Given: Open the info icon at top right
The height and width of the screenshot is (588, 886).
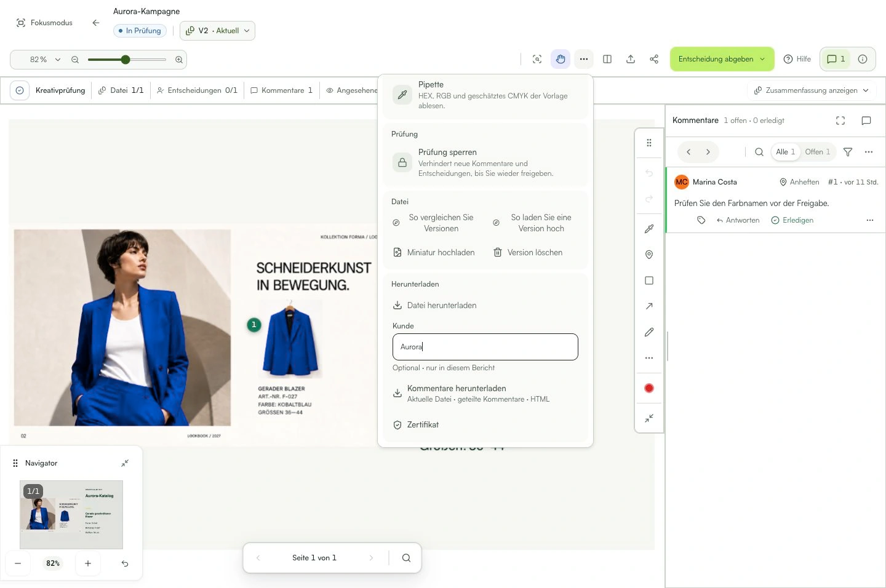Looking at the screenshot, I should (863, 59).
